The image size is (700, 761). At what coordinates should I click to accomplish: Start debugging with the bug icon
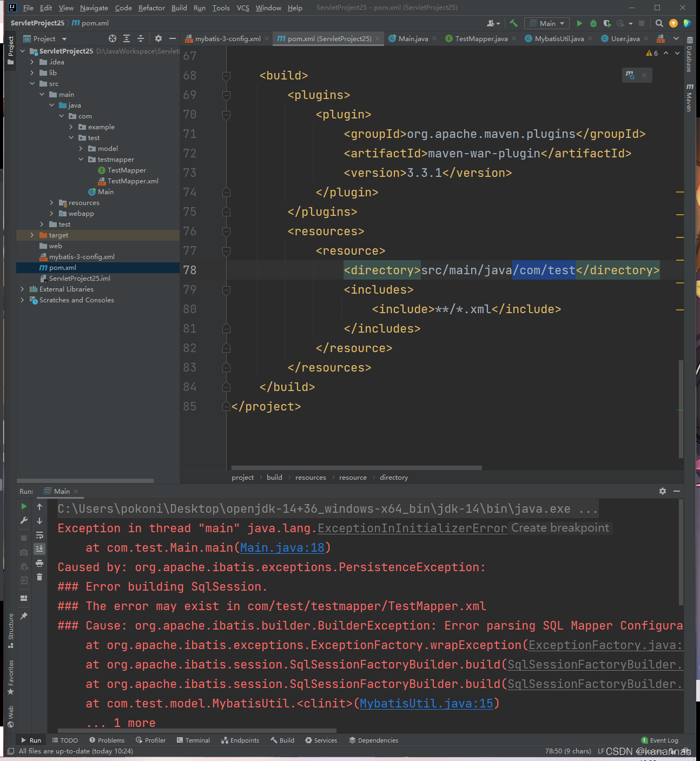593,23
